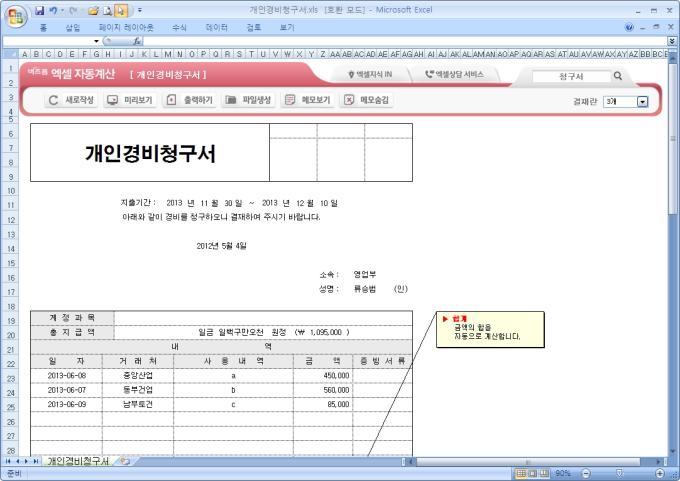Click inside the formula bar input

click(x=405, y=41)
